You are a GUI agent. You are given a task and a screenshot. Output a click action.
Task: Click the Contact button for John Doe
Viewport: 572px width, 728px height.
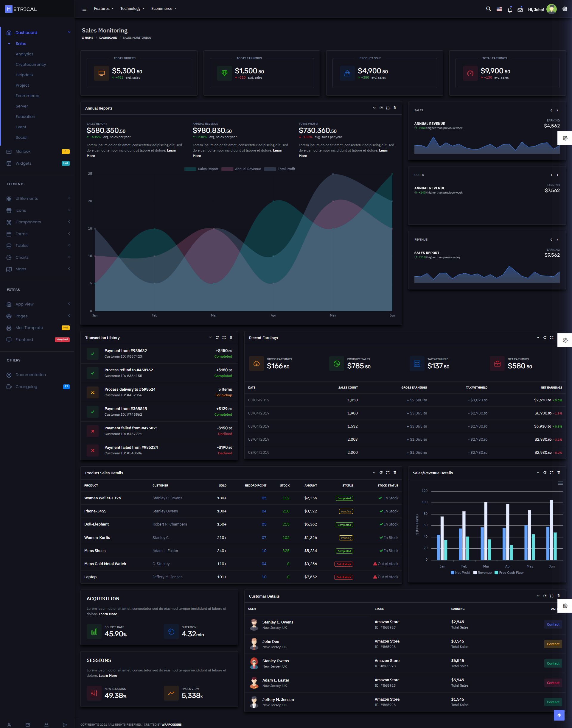553,644
